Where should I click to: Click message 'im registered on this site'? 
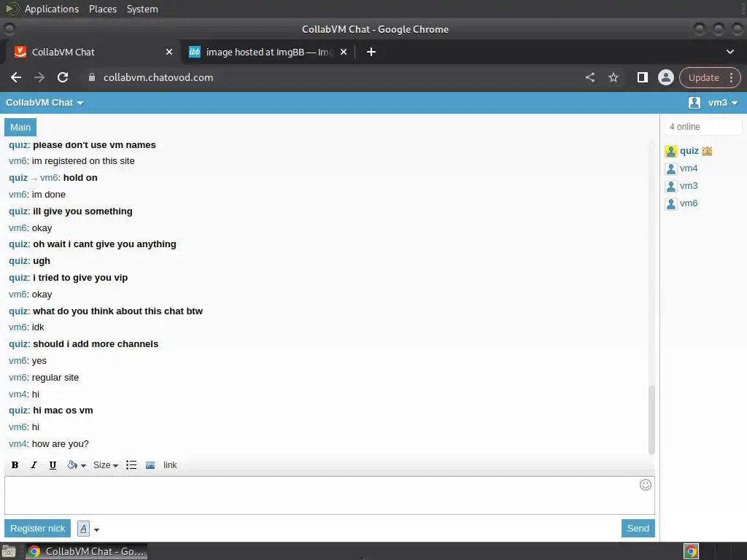pyautogui.click(x=83, y=161)
